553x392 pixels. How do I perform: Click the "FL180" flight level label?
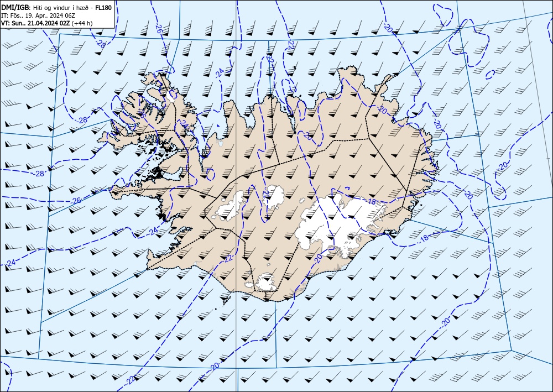click(103, 7)
